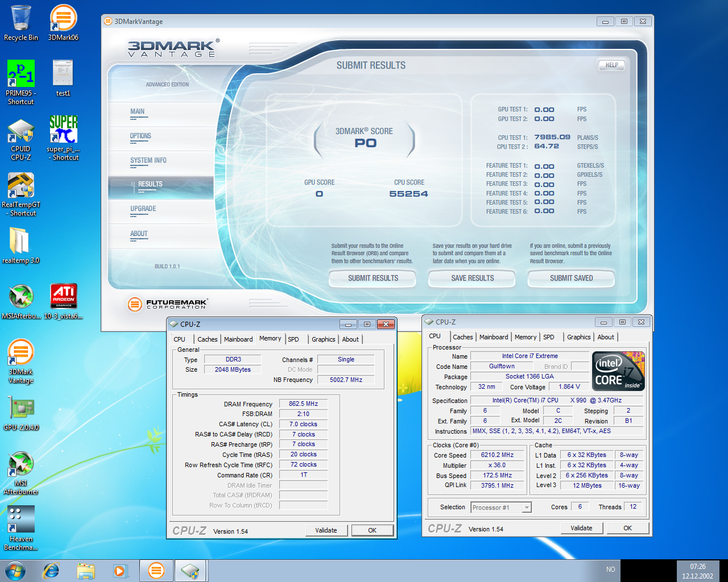Launch the RealTempGT shortcut icon
This screenshot has height=582, width=728.
pos(21,195)
